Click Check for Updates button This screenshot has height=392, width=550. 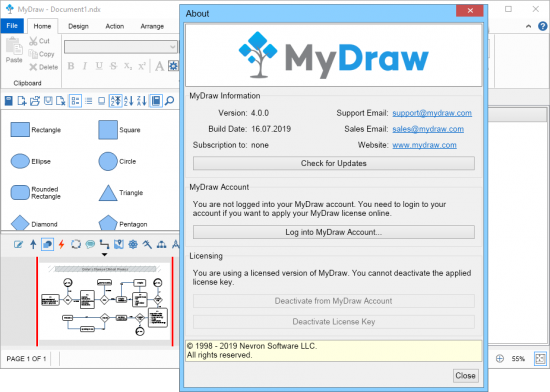334,163
